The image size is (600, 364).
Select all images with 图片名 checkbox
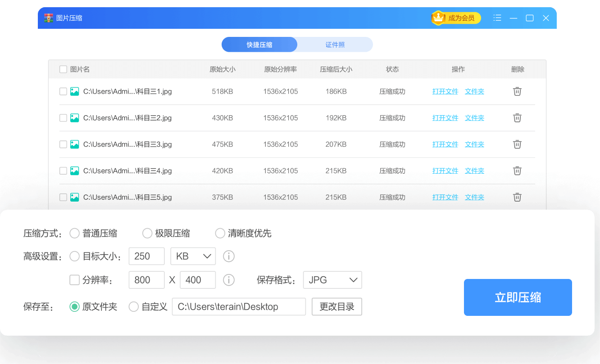pos(63,69)
